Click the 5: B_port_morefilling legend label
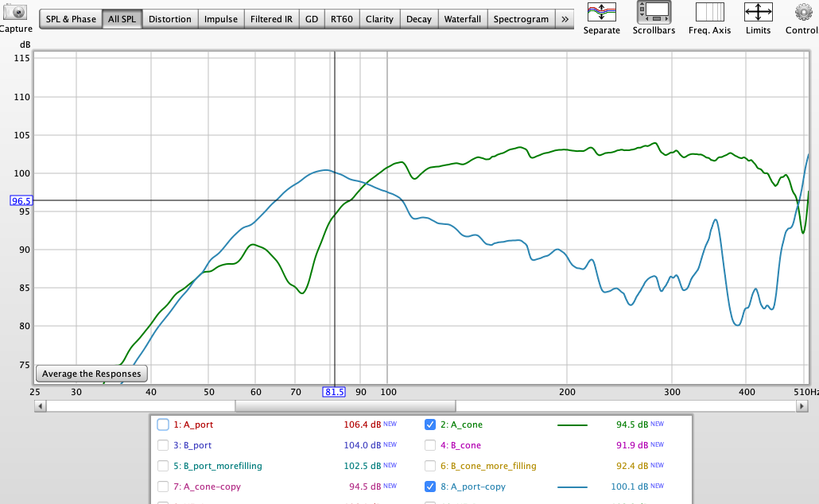The image size is (819, 504). click(x=218, y=466)
